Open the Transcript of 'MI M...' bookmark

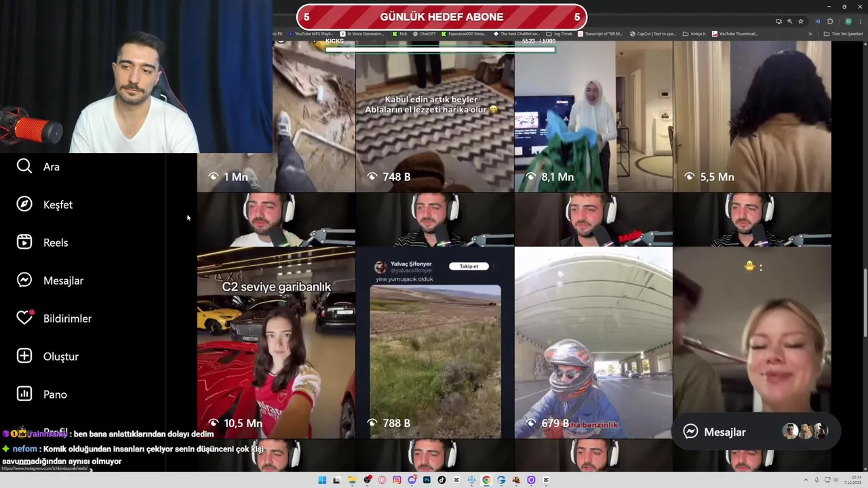coord(599,34)
